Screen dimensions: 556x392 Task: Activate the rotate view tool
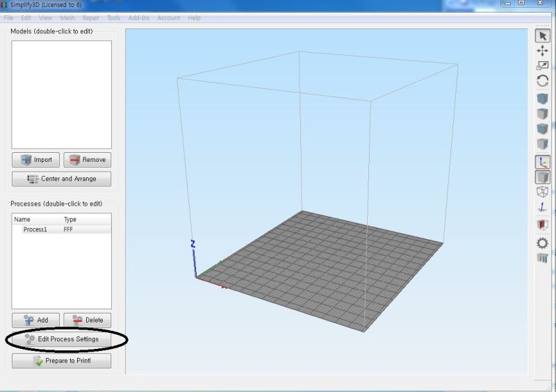click(542, 81)
